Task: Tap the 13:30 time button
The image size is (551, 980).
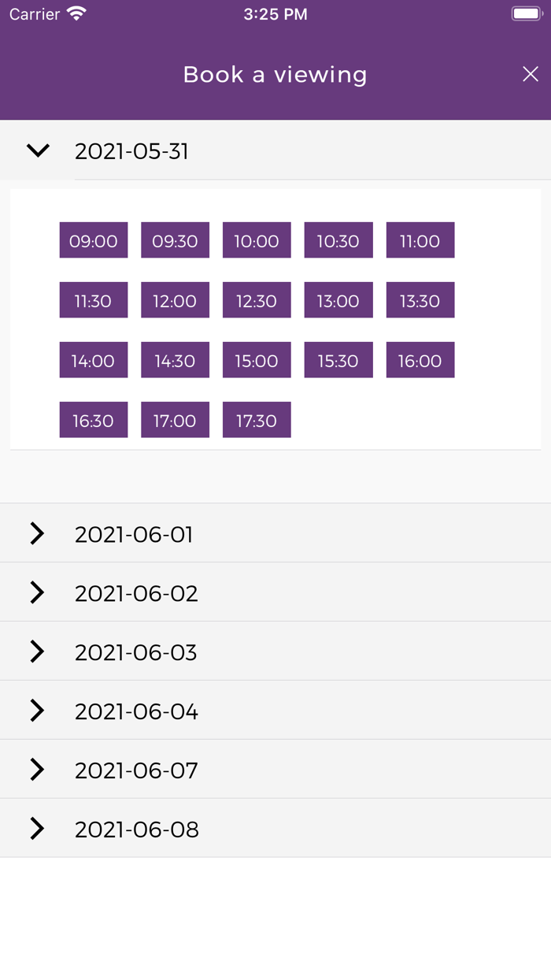Action: point(420,300)
